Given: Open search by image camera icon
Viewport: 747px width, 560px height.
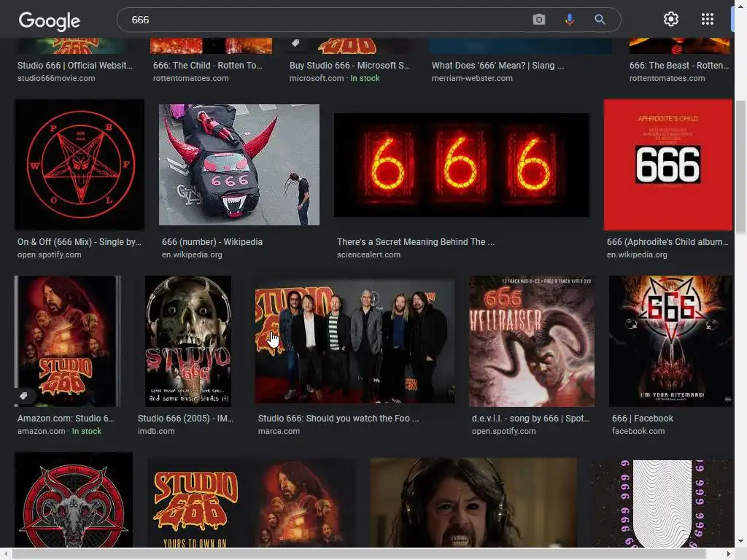Looking at the screenshot, I should [539, 20].
